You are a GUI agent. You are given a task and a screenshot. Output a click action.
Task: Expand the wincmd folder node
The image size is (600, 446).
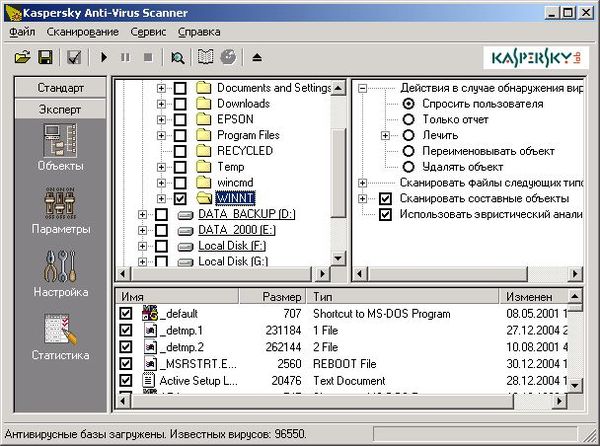161,183
